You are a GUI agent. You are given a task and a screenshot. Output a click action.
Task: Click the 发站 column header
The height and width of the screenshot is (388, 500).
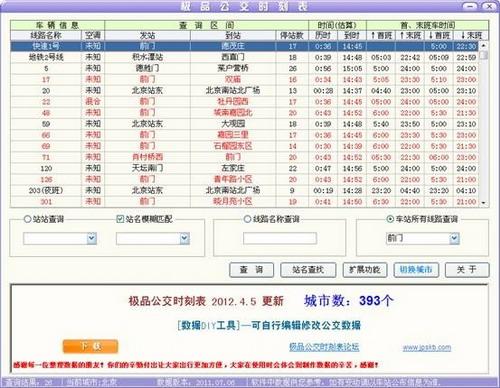tap(147, 35)
